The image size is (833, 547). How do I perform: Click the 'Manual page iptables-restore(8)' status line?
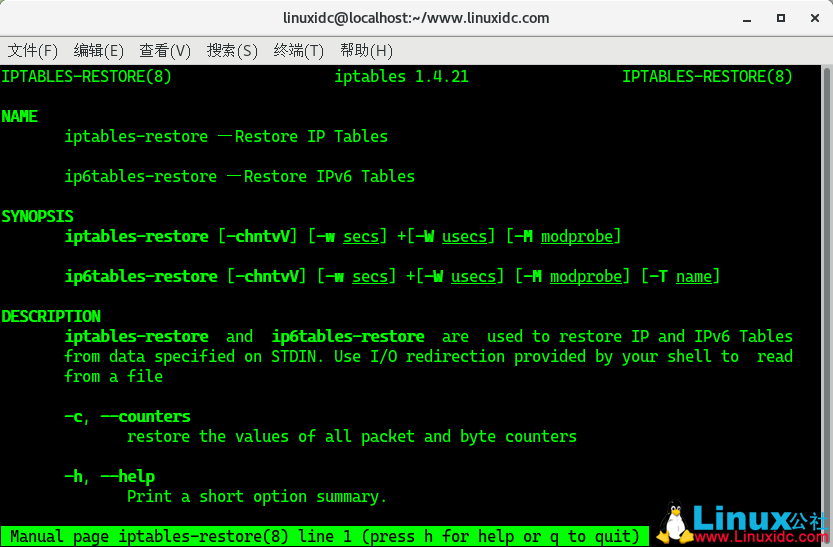point(325,536)
